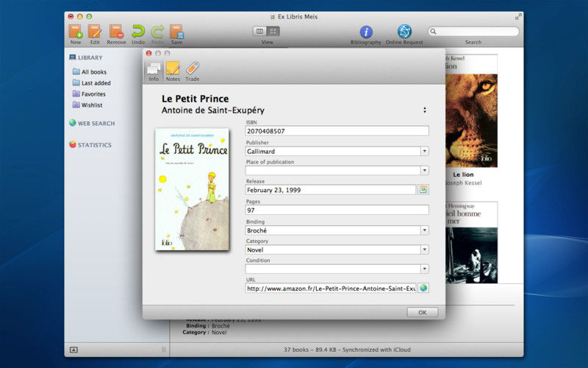Click the Redo arrow icon

coord(157,32)
